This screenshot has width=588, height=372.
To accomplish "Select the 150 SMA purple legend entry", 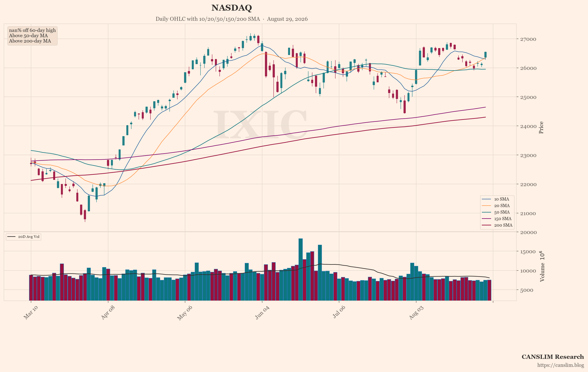I will click(497, 219).
